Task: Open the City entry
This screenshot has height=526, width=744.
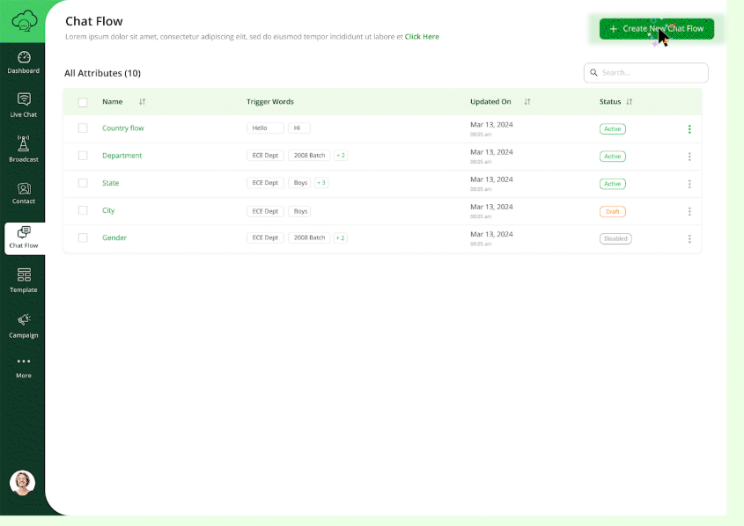Action: [108, 210]
